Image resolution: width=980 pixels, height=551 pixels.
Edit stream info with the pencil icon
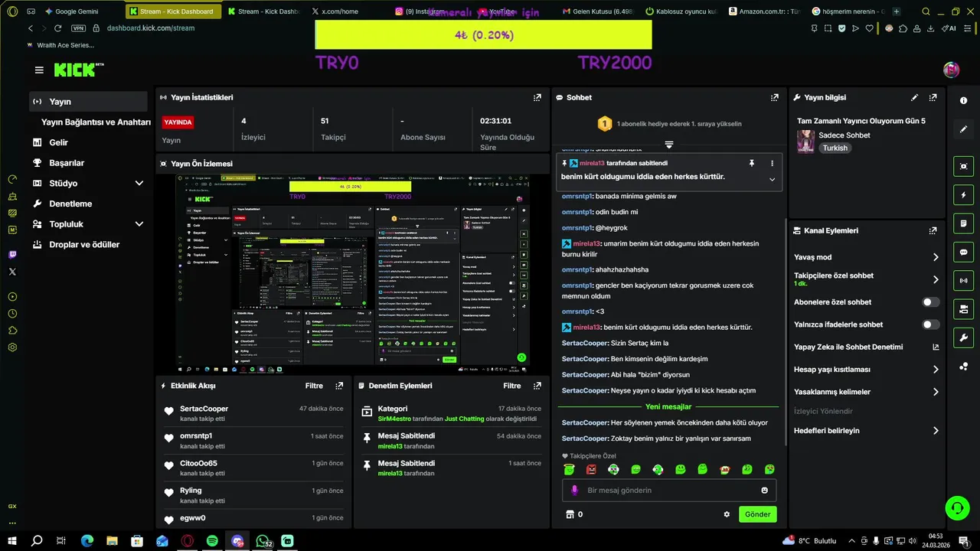[x=914, y=97]
